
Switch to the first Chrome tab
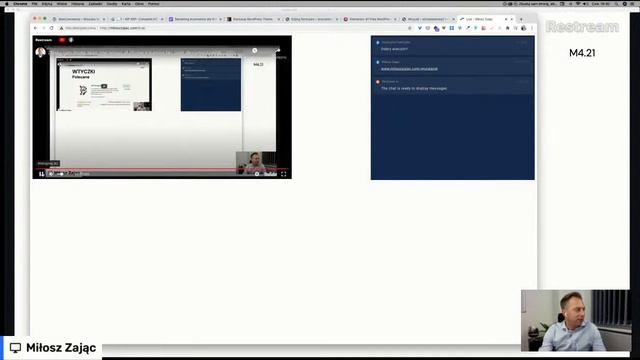coord(78,19)
